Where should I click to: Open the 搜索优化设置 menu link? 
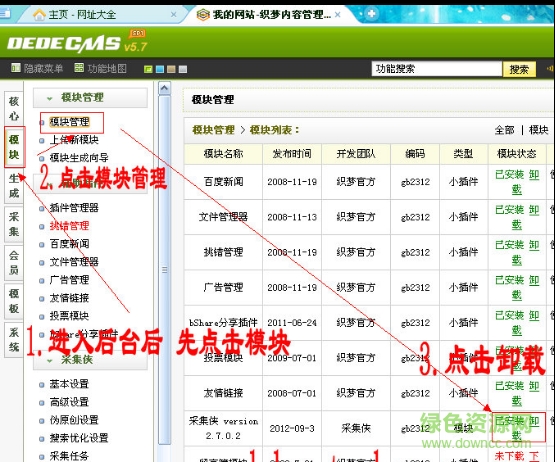coord(79,438)
